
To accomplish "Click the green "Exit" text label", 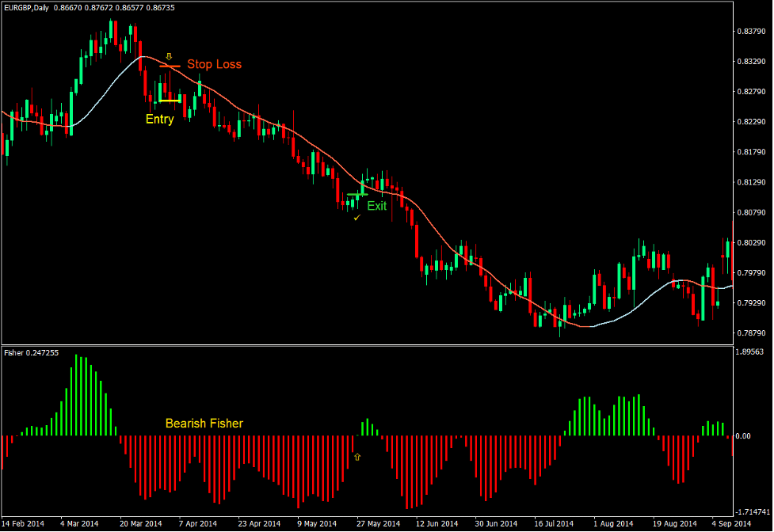I will [376, 206].
